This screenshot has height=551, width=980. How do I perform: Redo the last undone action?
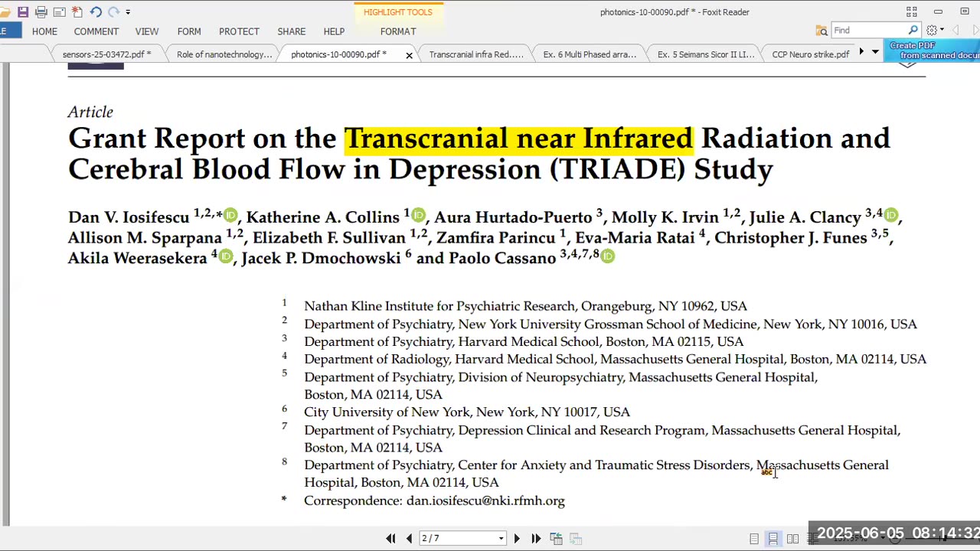point(114,12)
